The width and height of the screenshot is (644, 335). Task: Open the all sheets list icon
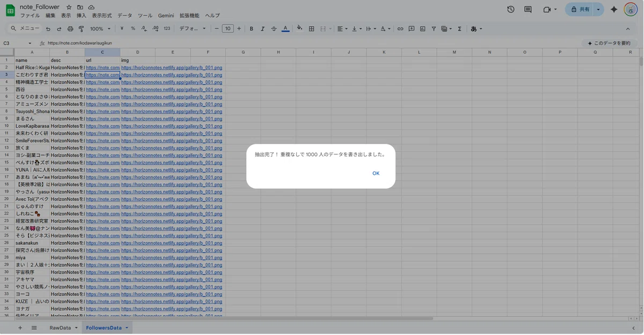[34, 328]
